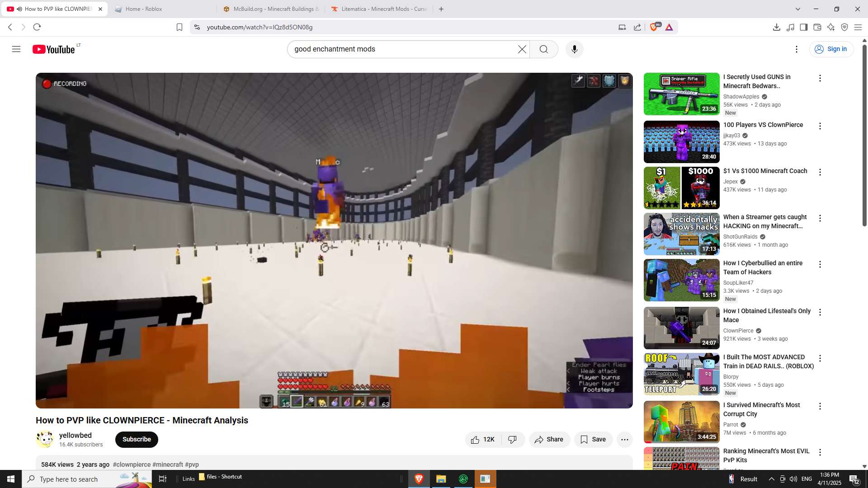Expand the tab search dropdown arrow
Image resolution: width=868 pixels, height=488 pixels.
click(x=797, y=9)
